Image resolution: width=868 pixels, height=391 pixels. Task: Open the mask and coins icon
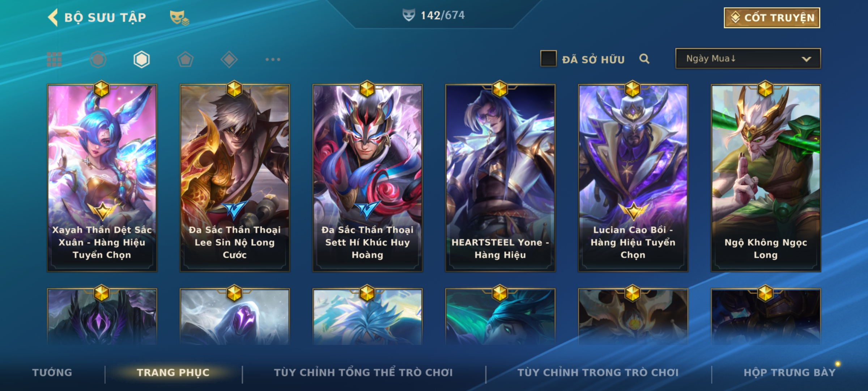179,17
